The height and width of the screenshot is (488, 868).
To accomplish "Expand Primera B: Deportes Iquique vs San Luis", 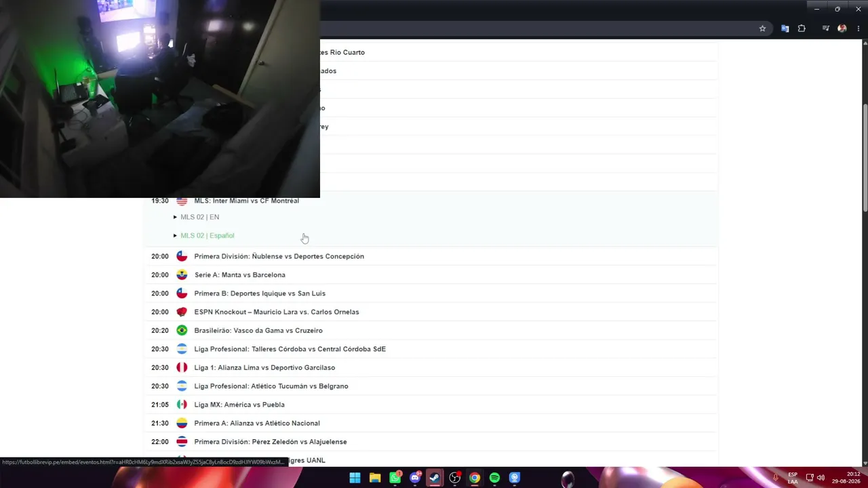I will [260, 293].
